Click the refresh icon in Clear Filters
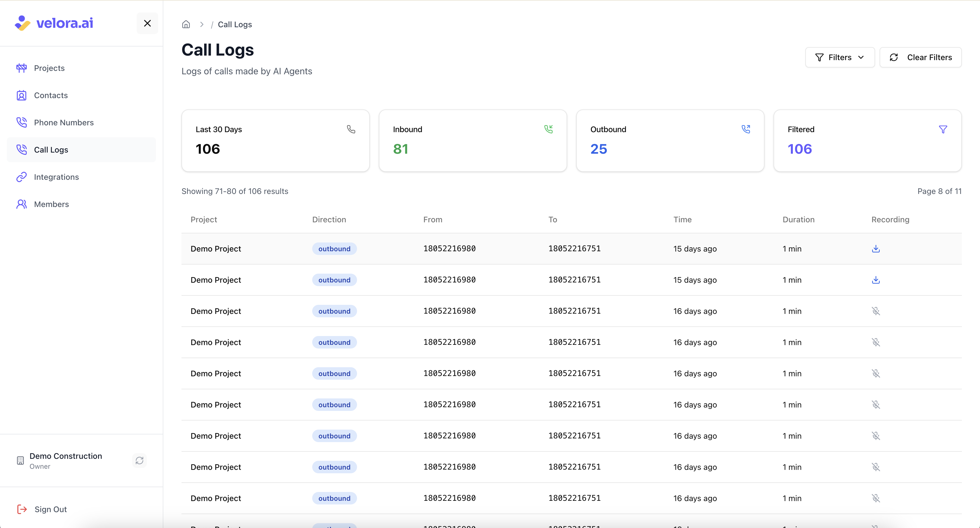980x528 pixels. [x=894, y=58]
